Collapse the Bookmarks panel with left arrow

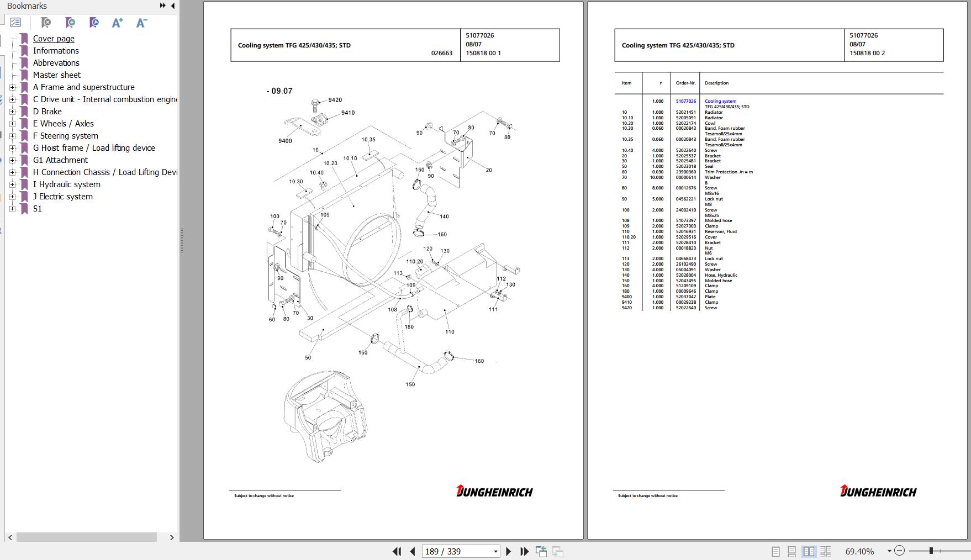click(172, 6)
